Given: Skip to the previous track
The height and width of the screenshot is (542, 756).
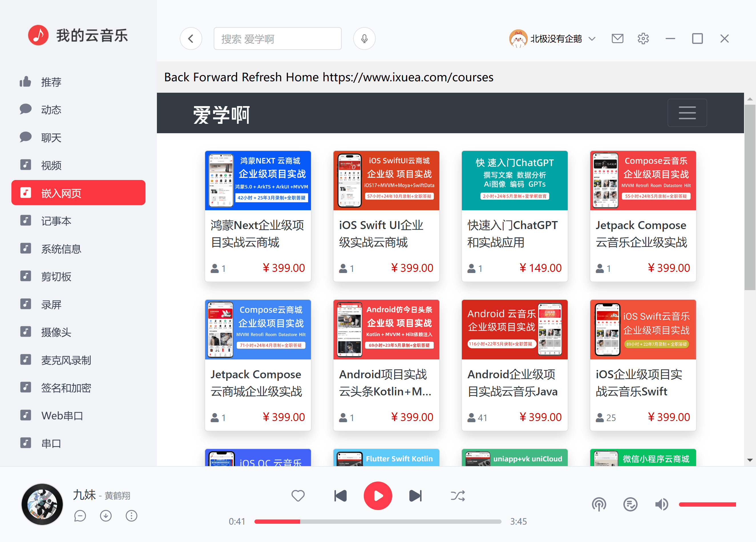Looking at the screenshot, I should pyautogui.click(x=340, y=496).
